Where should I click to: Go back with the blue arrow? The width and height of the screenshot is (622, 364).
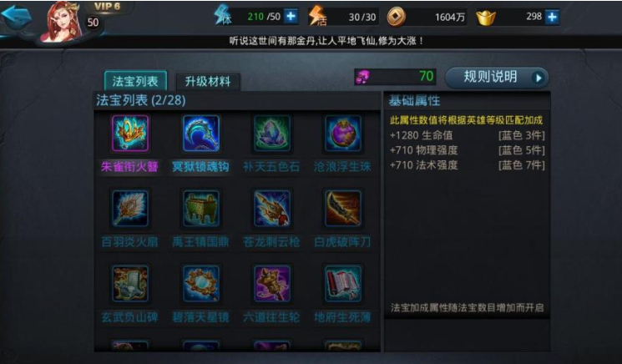17,17
